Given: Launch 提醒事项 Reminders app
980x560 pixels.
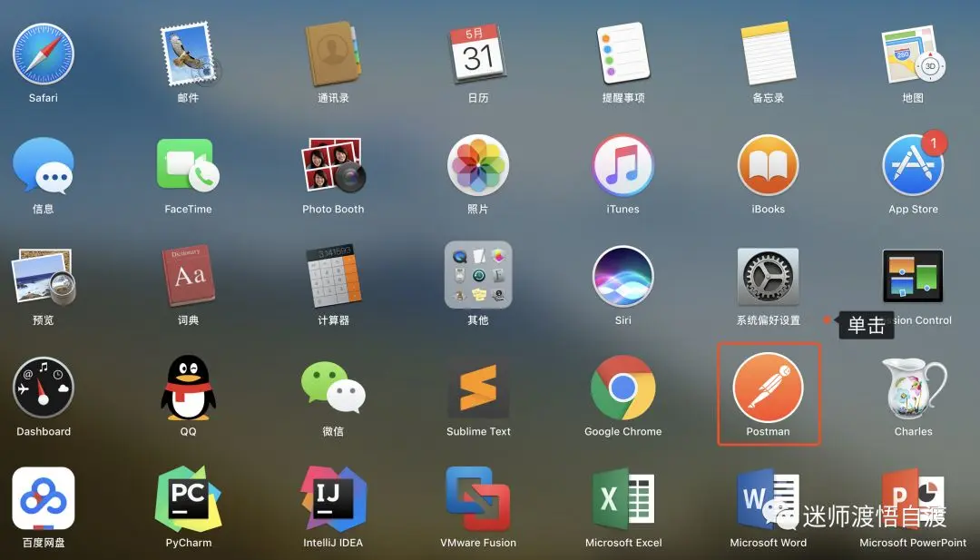Looking at the screenshot, I should coord(623,54).
